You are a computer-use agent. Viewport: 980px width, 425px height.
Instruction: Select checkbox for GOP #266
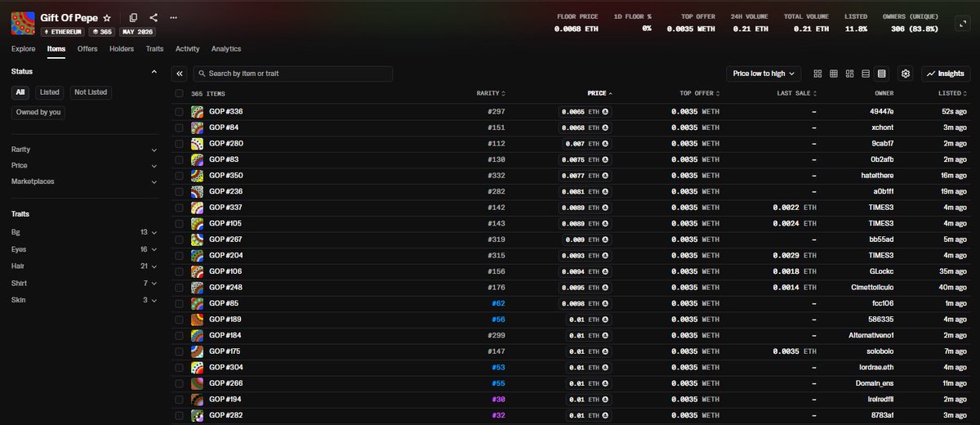coord(180,382)
